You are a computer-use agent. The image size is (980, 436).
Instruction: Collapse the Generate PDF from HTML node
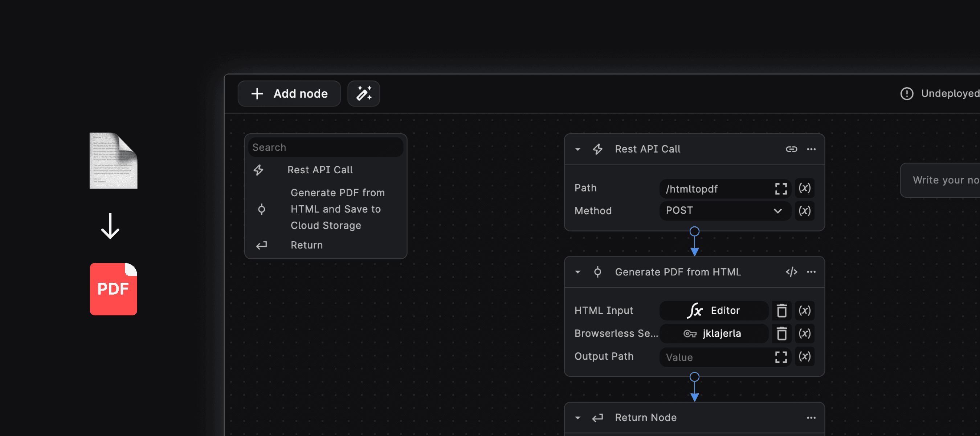coord(577,272)
